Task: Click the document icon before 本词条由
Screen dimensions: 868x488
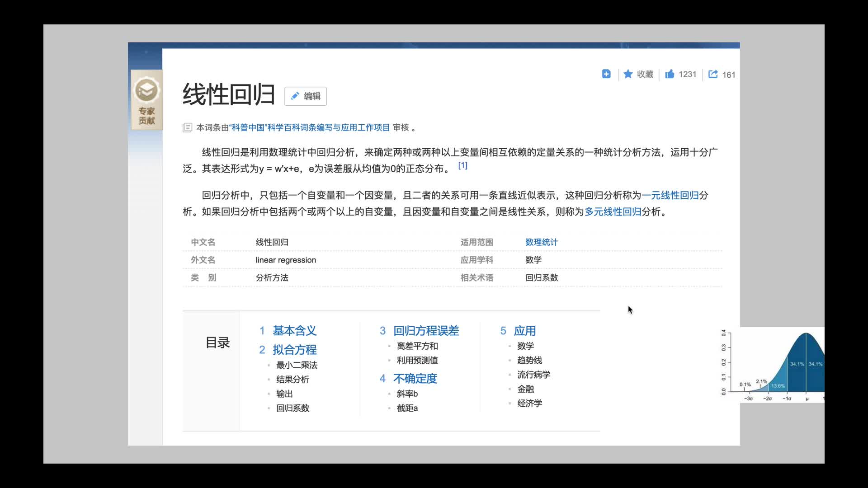Action: click(187, 127)
